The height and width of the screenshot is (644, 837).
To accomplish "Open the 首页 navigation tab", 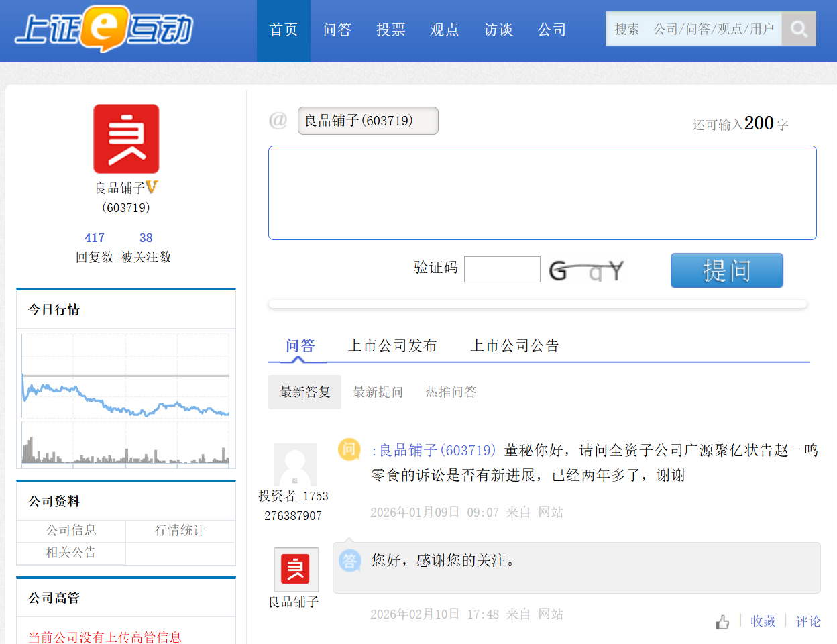I will click(x=284, y=30).
